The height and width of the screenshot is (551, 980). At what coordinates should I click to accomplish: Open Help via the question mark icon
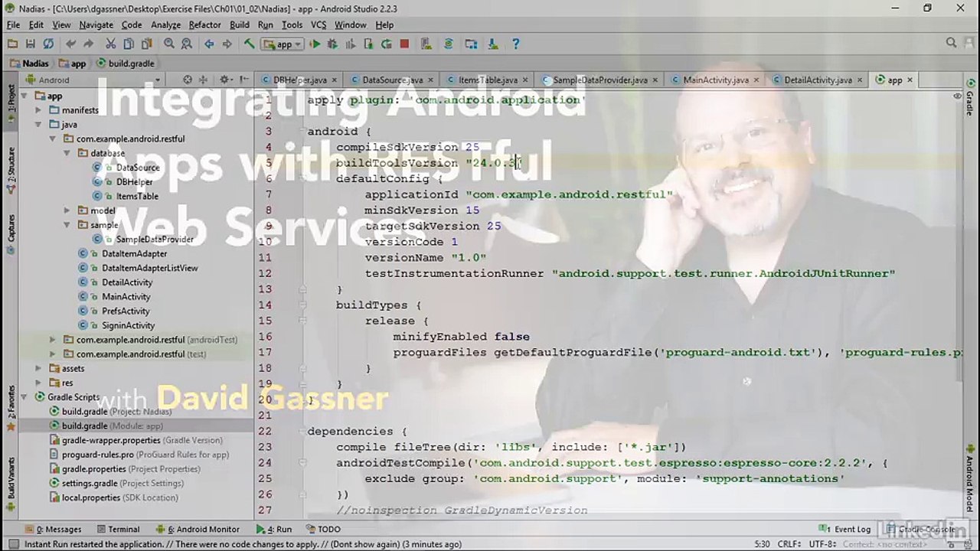pos(516,44)
